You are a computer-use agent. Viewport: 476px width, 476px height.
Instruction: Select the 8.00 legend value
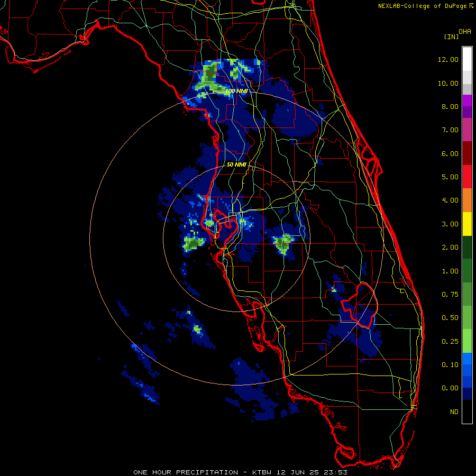pyautogui.click(x=450, y=106)
